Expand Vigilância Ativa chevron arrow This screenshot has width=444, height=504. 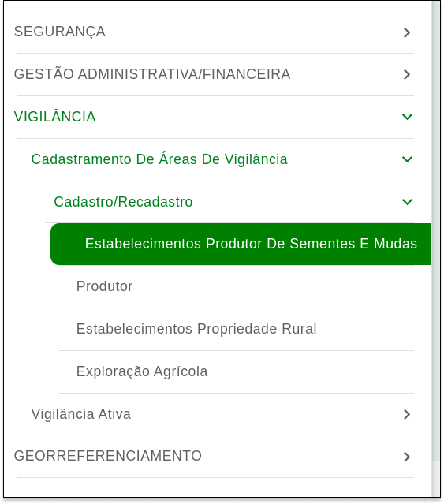[407, 414]
